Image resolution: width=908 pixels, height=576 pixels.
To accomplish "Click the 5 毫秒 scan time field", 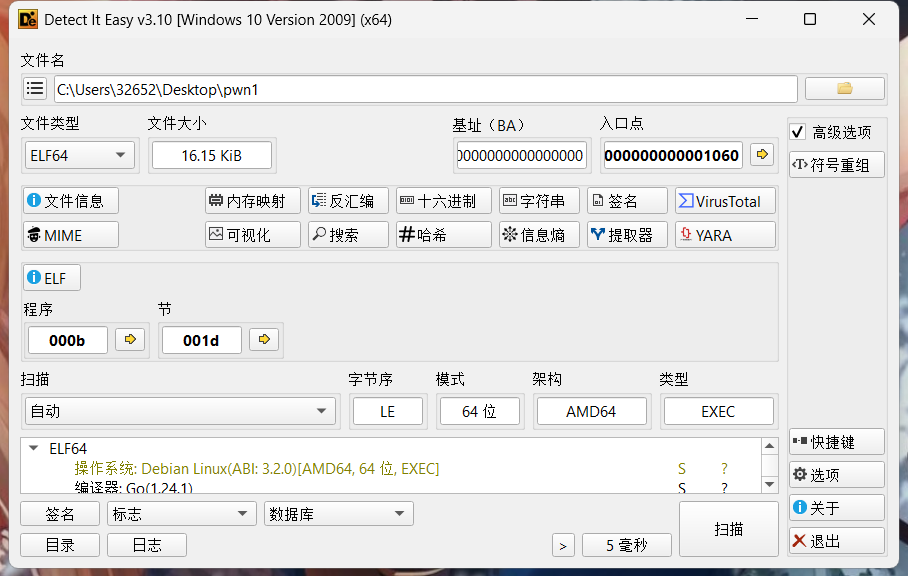I will [x=627, y=545].
